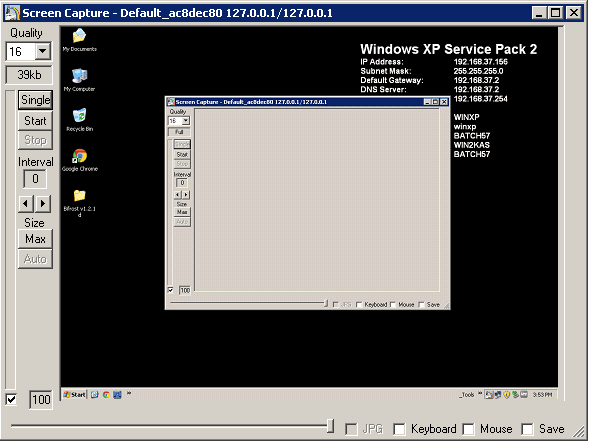The width and height of the screenshot is (590, 442).
Task: Close the nested Screen Capture window
Action: pyautogui.click(x=444, y=102)
